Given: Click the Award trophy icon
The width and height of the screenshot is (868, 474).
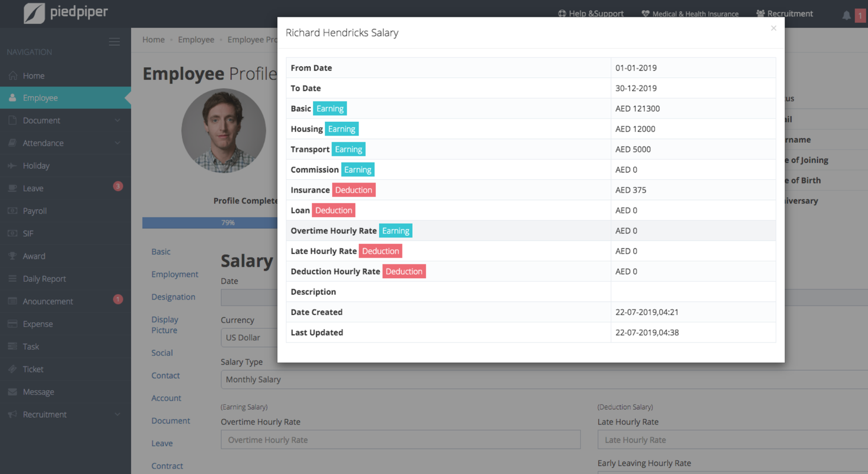Looking at the screenshot, I should 12,256.
